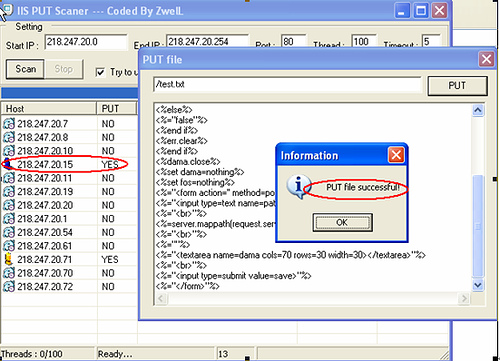The image size is (500, 361).
Task: Click the count '13' in status bar
Action: 223,354
